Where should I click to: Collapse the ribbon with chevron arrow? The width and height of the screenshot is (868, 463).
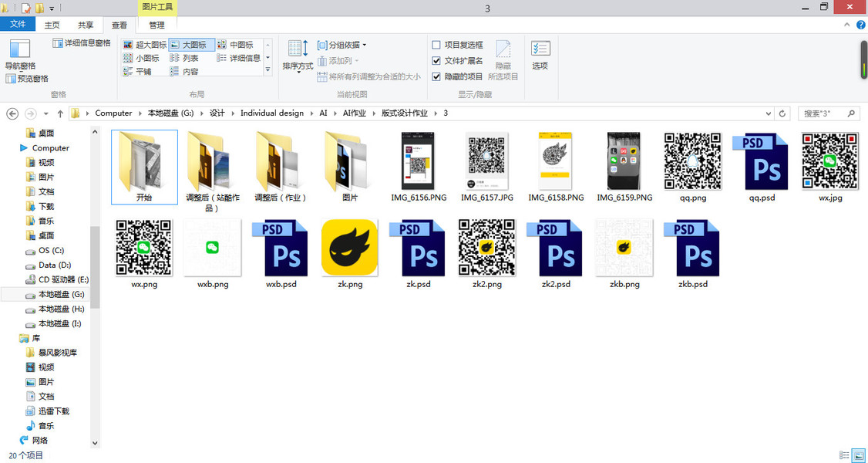tap(847, 25)
